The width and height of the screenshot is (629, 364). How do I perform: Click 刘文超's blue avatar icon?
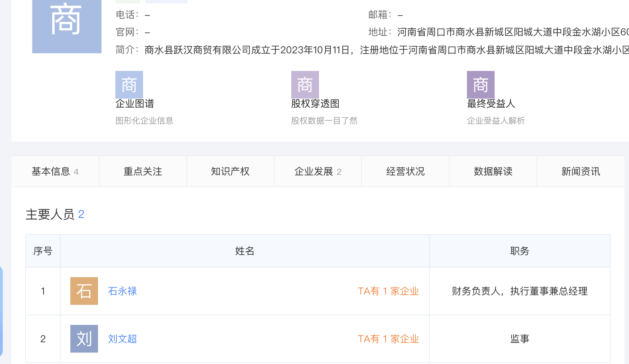click(84, 339)
